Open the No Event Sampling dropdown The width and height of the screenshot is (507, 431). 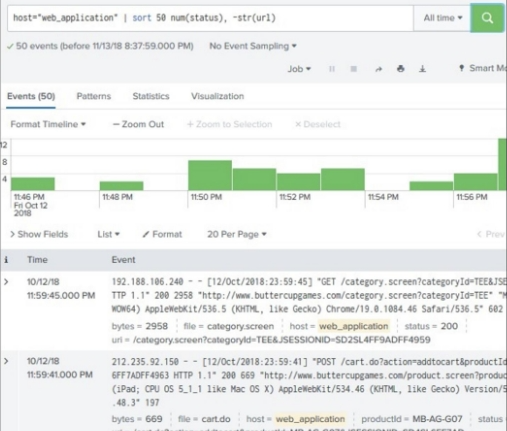coord(253,46)
